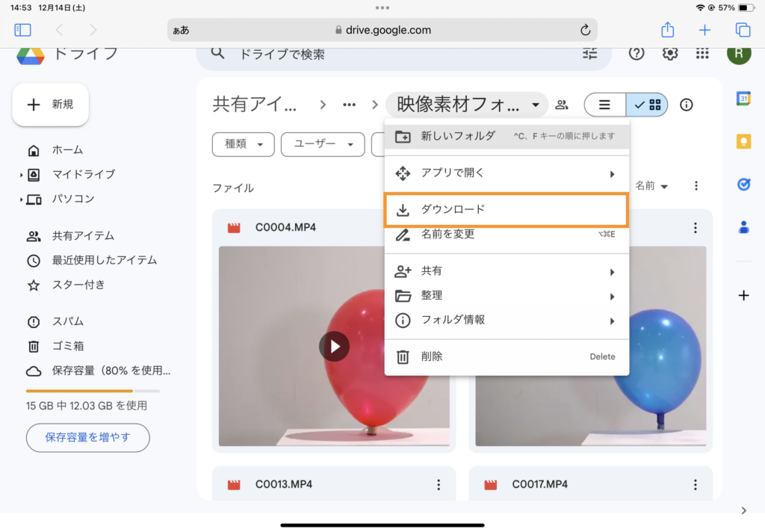Play the C0004.MP4 red balloon video

point(334,347)
